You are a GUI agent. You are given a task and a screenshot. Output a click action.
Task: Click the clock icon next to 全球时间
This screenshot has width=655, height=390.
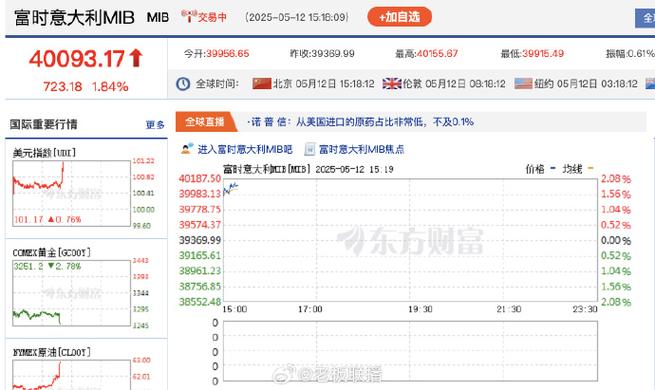point(183,84)
